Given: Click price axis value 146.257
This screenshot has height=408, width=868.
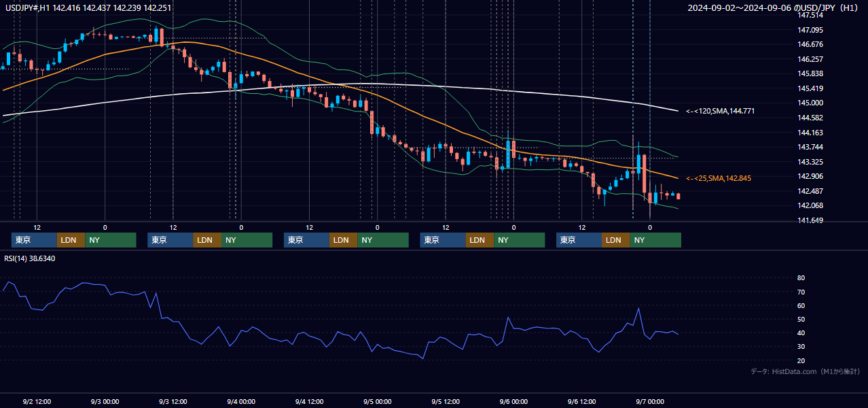Looking at the screenshot, I should tap(810, 59).
